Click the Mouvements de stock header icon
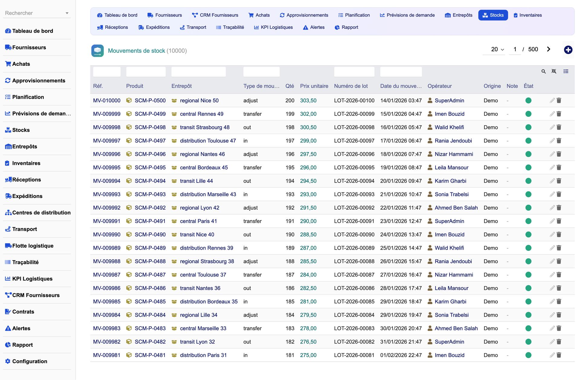Image resolution: width=588 pixels, height=380 pixels. (97, 51)
